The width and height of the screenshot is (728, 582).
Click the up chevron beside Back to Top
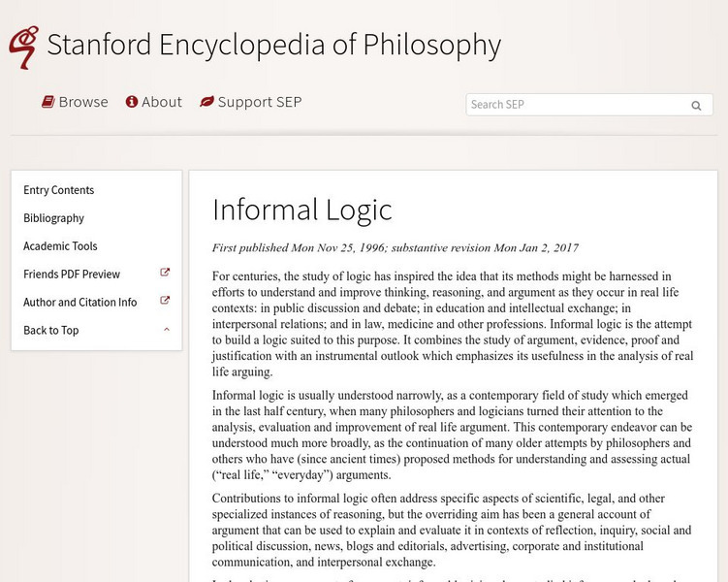coord(166,330)
